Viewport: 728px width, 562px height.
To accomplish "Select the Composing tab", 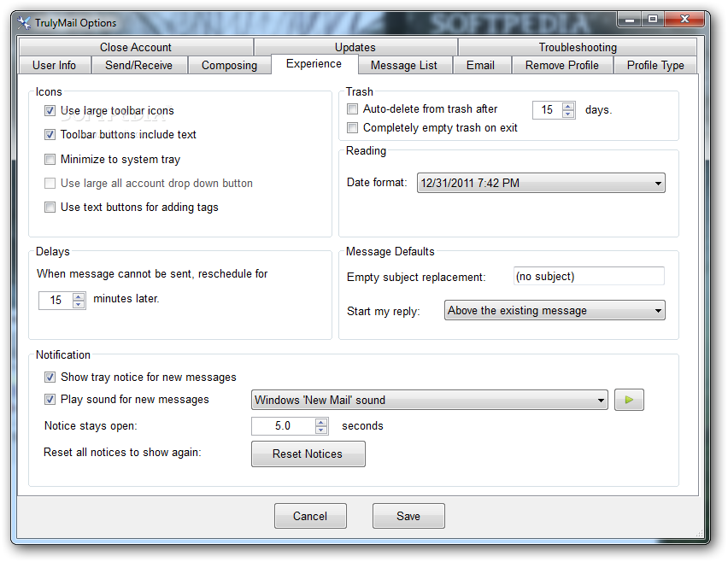I will (x=229, y=65).
